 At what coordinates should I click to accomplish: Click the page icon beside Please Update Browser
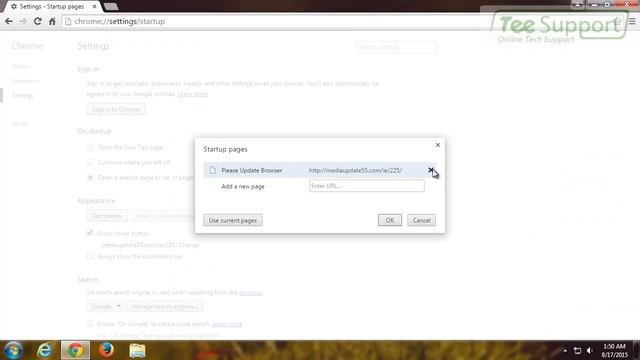click(212, 170)
